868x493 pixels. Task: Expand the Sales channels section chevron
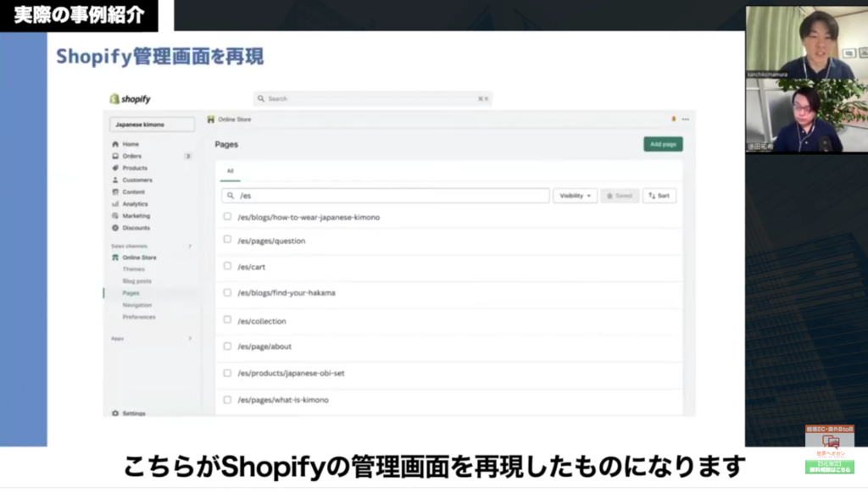(x=190, y=246)
